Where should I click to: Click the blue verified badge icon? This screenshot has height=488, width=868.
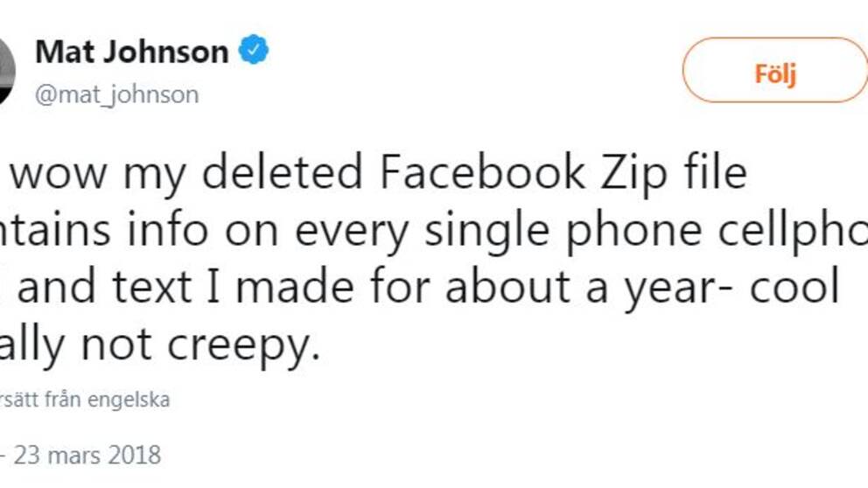click(254, 49)
